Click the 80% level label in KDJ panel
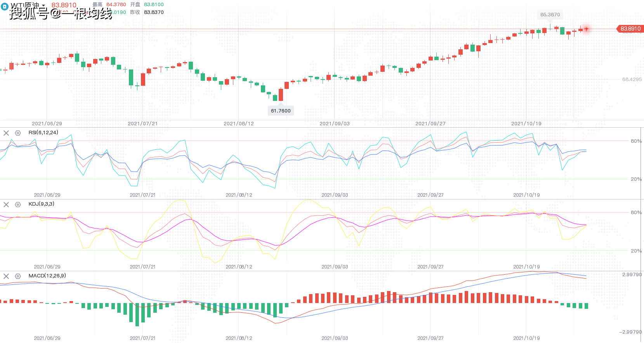Screen dimensions: 644x343 pos(636,212)
